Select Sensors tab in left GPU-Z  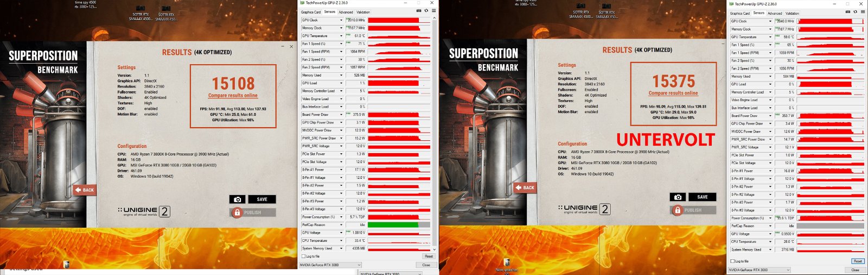coord(330,11)
